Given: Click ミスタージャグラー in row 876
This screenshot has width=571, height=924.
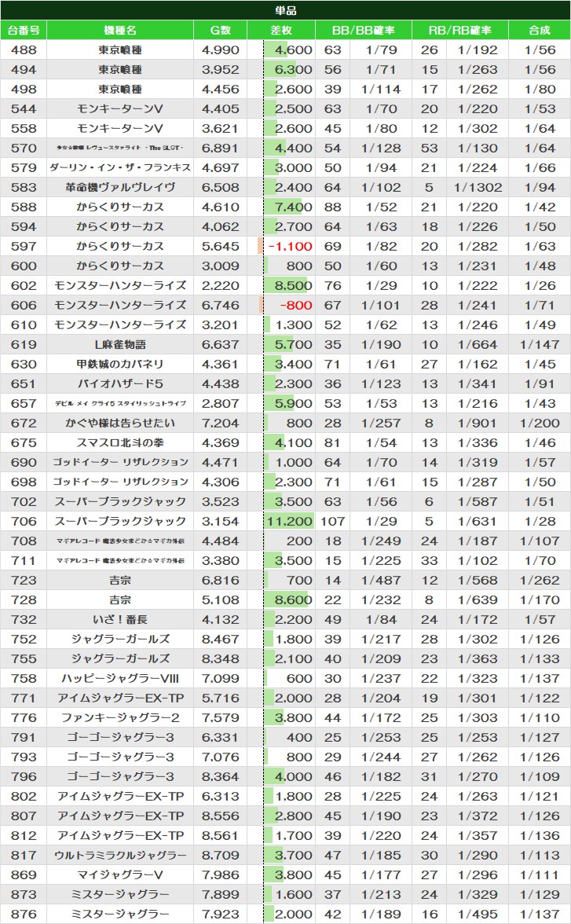Looking at the screenshot, I should click(x=120, y=914).
